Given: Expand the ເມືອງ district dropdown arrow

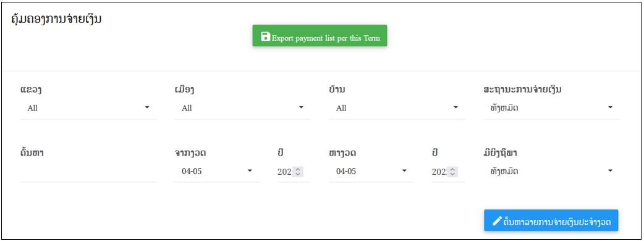Looking at the screenshot, I should (x=301, y=108).
